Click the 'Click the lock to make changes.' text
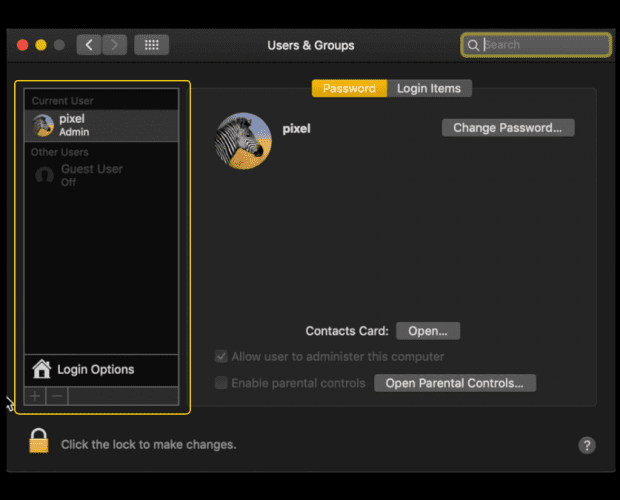 point(149,445)
